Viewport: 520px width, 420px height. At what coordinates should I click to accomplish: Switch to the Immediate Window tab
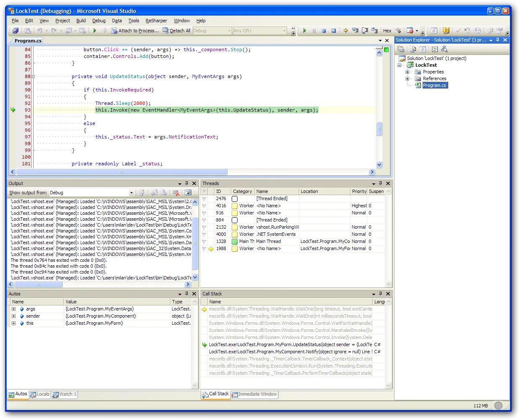[x=254, y=394]
